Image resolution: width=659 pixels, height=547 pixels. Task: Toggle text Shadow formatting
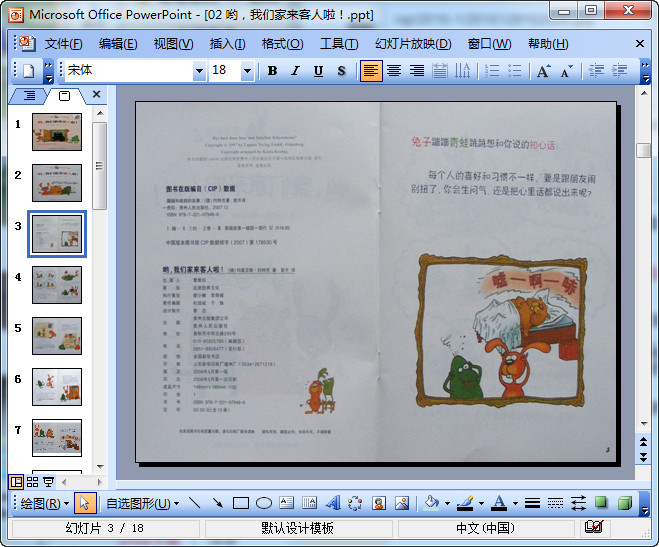point(342,71)
